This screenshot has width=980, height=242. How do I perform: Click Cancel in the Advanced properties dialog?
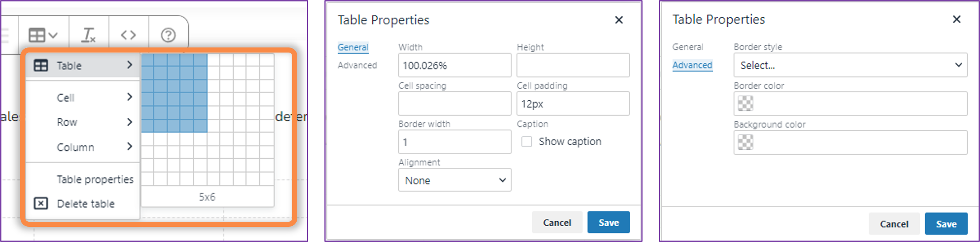894,224
